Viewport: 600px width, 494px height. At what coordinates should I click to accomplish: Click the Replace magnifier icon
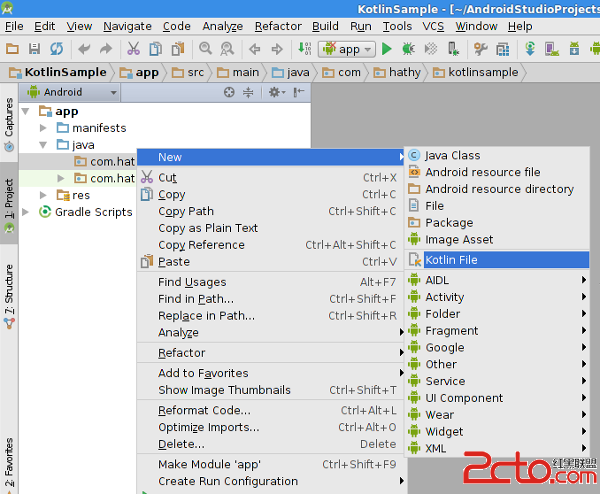click(x=227, y=49)
